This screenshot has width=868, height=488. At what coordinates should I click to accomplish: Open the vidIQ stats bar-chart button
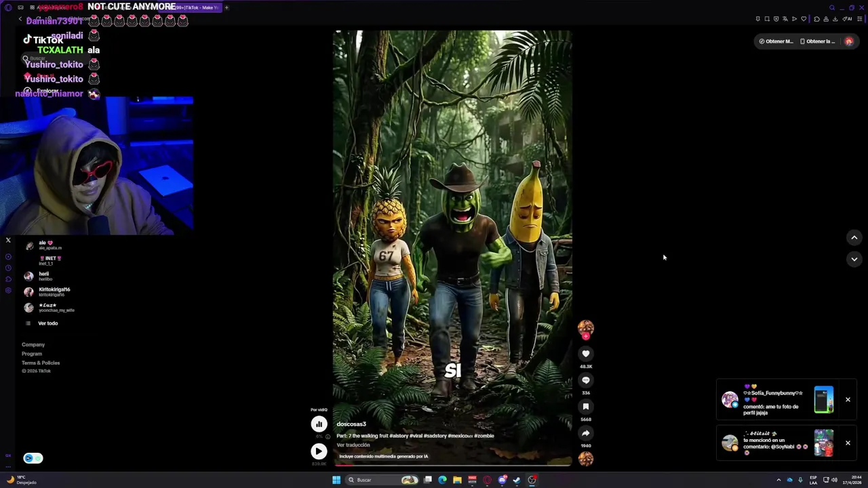(319, 424)
